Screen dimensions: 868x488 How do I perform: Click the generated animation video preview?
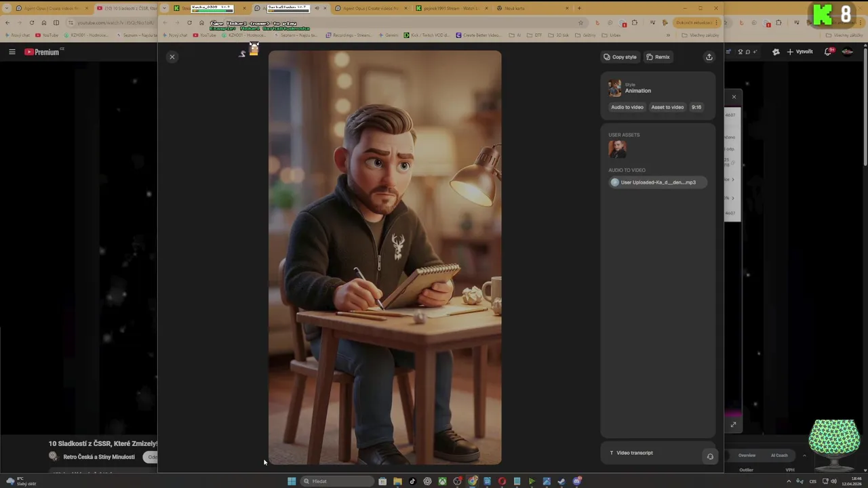(x=385, y=258)
